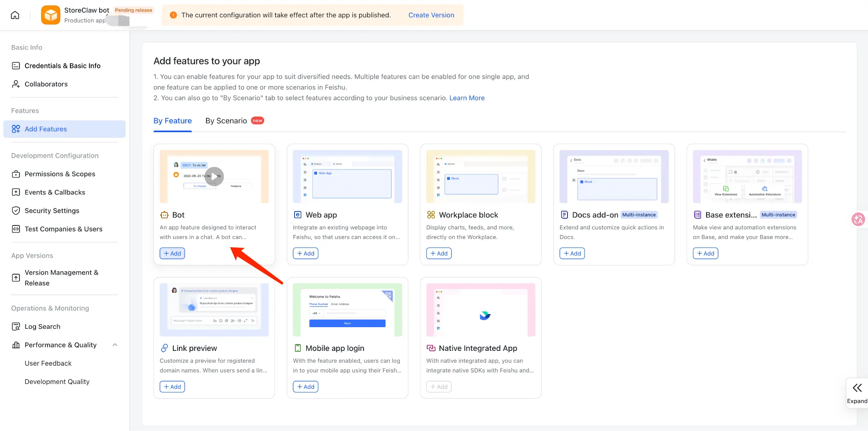Go to the home icon

coord(15,15)
